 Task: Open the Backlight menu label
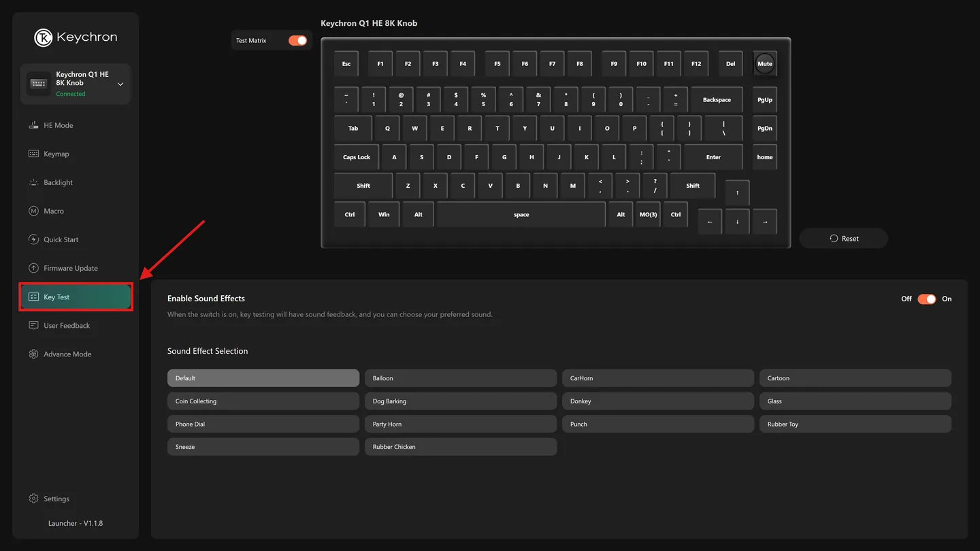click(x=58, y=182)
